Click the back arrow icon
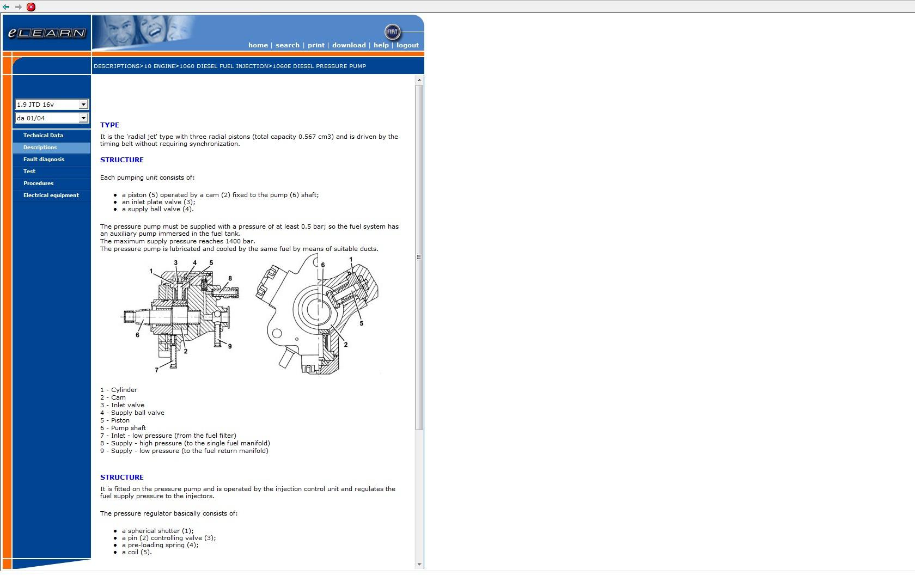The width and height of the screenshot is (915, 588). [x=6, y=7]
